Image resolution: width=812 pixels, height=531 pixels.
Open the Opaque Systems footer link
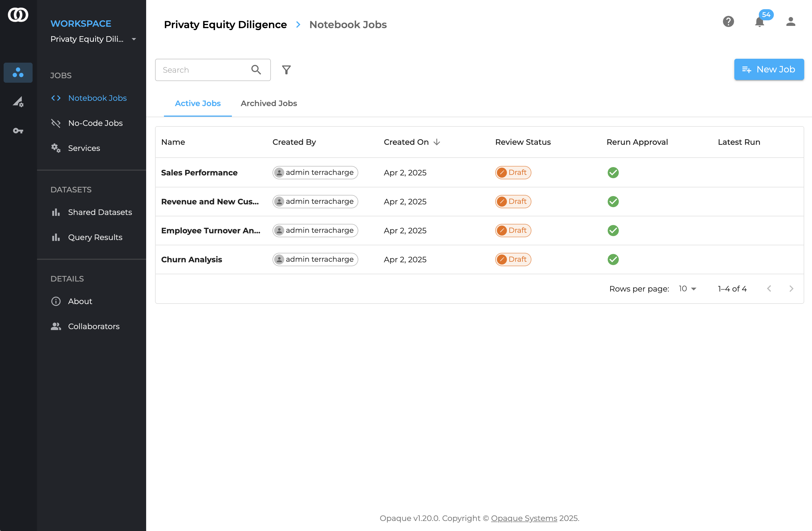point(524,518)
